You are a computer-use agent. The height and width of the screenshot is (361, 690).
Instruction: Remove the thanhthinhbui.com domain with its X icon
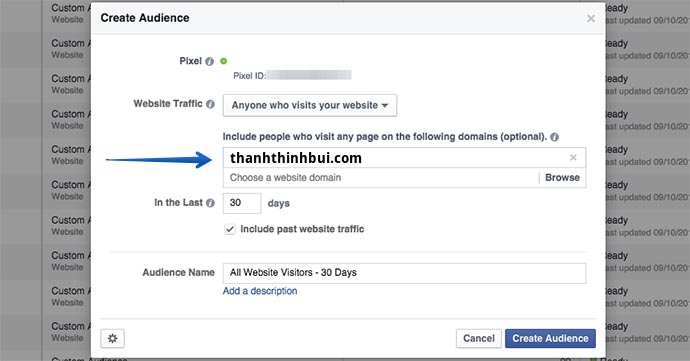[x=573, y=158]
